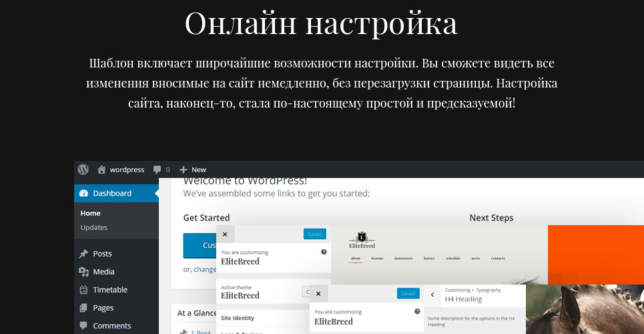This screenshot has width=644, height=334.
Task: Click the Media icon in sidebar
Action: pos(83,272)
